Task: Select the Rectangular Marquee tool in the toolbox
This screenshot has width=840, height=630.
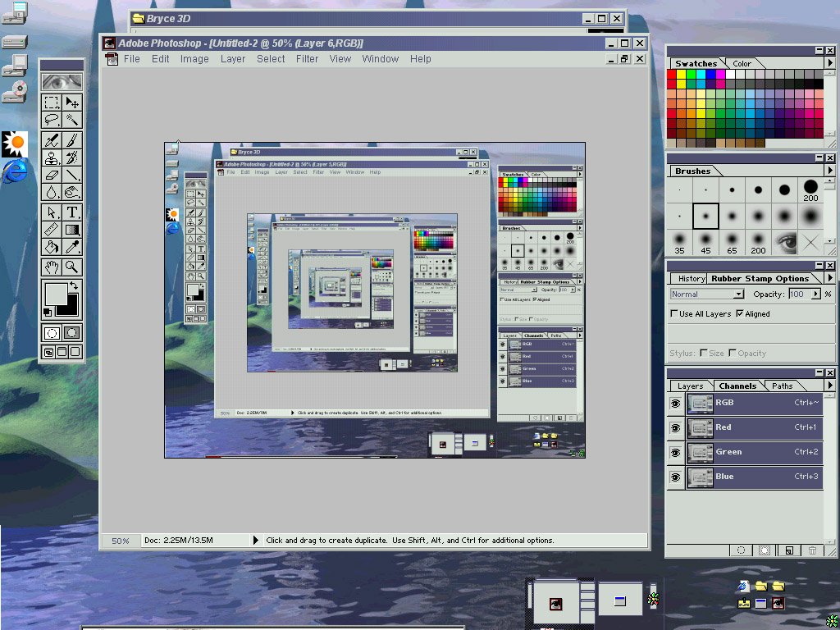Action: click(x=52, y=103)
